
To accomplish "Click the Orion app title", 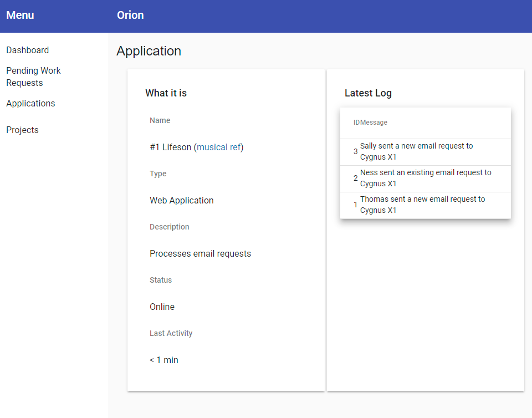I will click(x=130, y=15).
